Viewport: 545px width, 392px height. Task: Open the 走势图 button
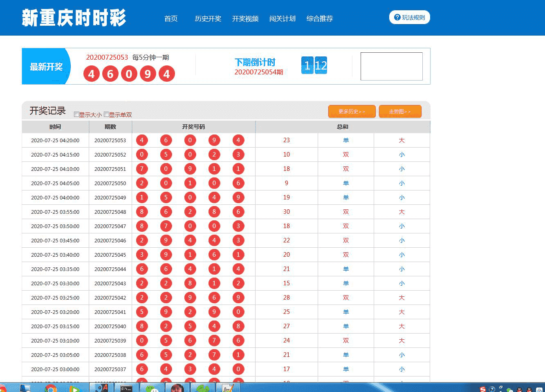pos(399,111)
